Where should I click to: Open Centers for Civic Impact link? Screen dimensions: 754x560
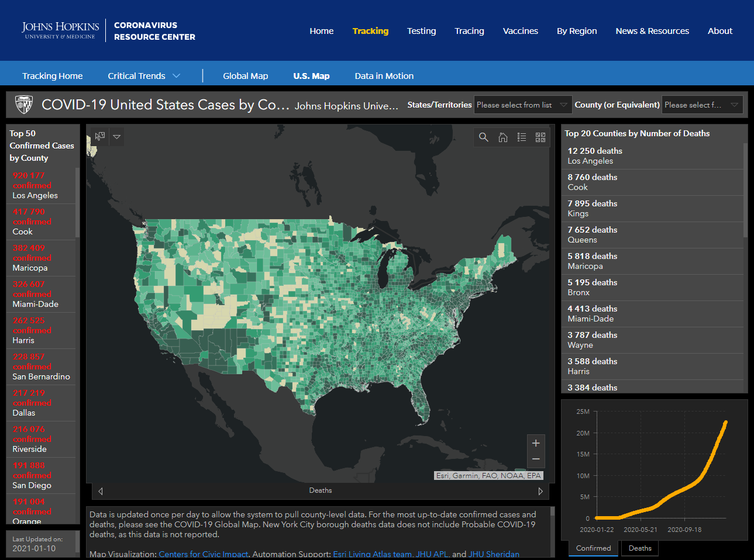pyautogui.click(x=204, y=554)
